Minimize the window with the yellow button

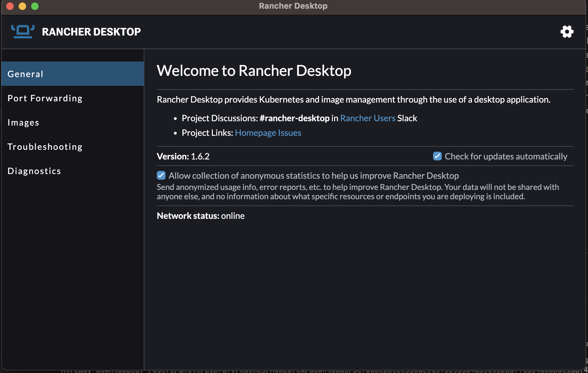tap(22, 6)
